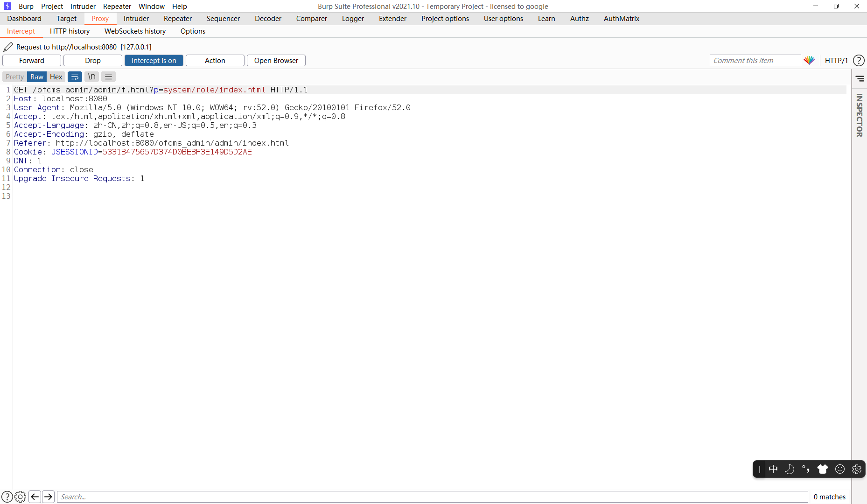The width and height of the screenshot is (867, 504).
Task: Turn off interception with Intercept is on
Action: pos(154,60)
